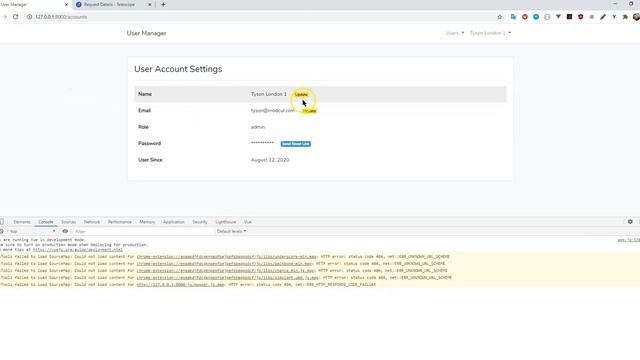Viewport: 640px width, 360px height.
Task: Open the popper.js.map console link
Action: (x=180, y=284)
